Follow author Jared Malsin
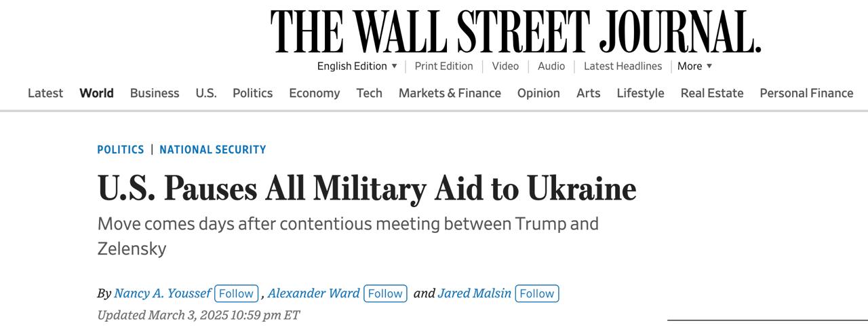 coord(537,293)
